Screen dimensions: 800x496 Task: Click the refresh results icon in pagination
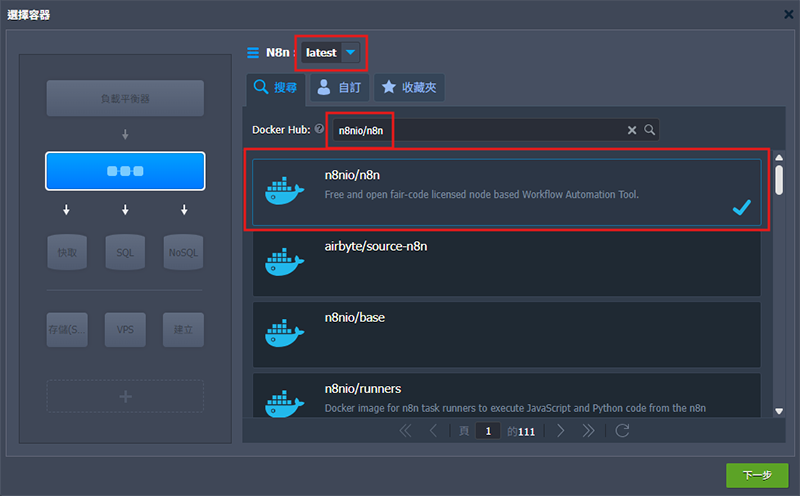click(x=622, y=431)
